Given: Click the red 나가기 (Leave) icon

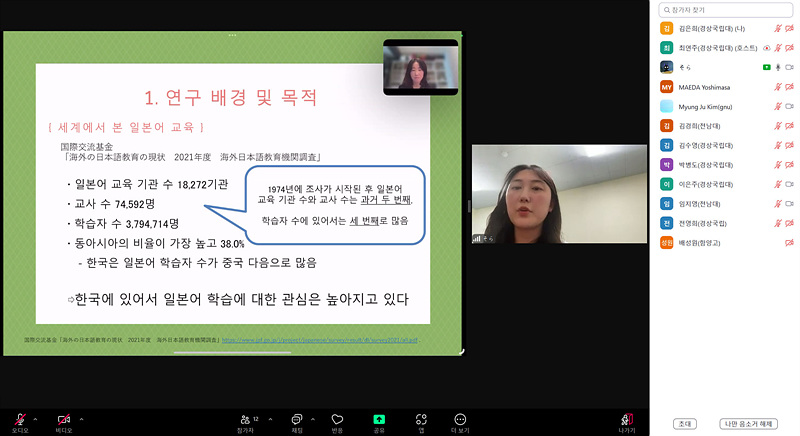Looking at the screenshot, I should click(x=627, y=419).
